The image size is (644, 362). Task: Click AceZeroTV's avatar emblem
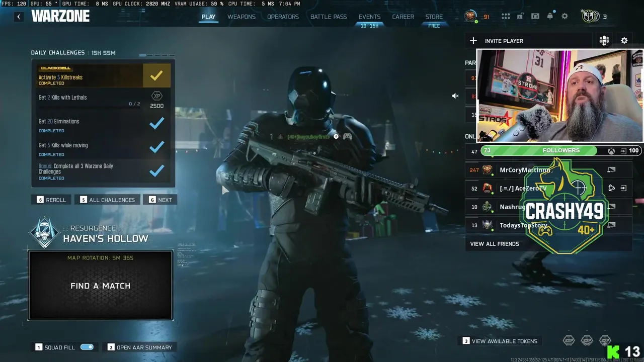coord(487,188)
